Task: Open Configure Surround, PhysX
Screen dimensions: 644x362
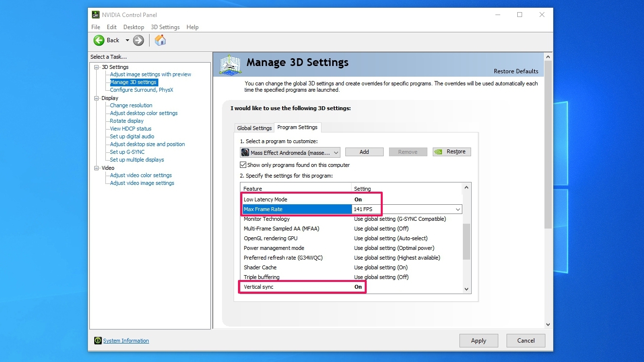Action: click(141, 90)
